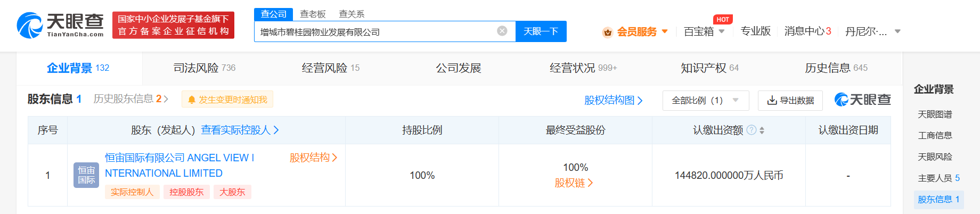Expand the 百宝箱 dropdown menu
The width and height of the screenshot is (980, 214).
click(721, 31)
